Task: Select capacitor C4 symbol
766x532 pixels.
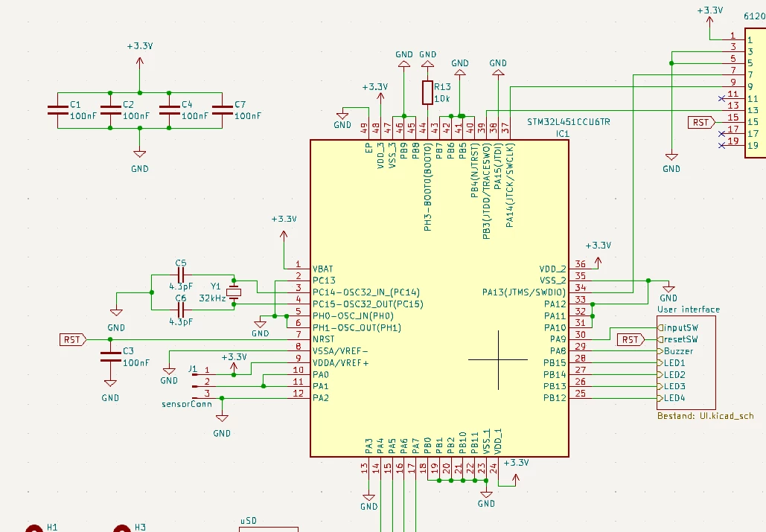Action: (169, 110)
